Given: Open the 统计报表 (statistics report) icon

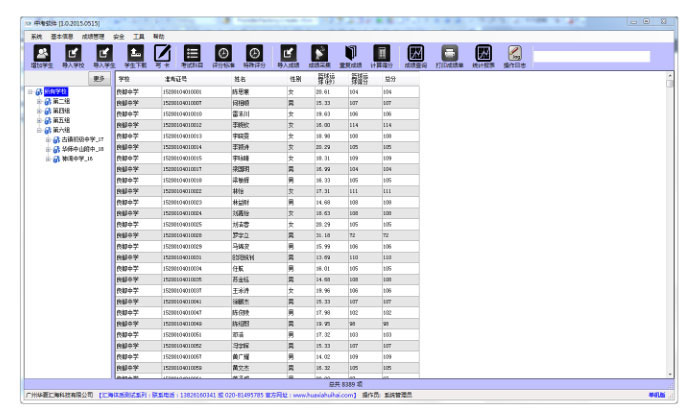Looking at the screenshot, I should pos(484,55).
